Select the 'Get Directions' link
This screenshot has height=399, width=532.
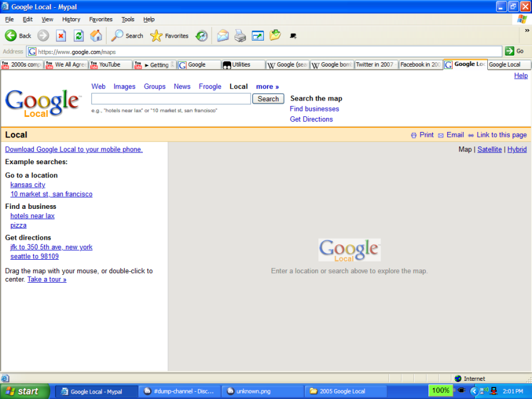click(311, 119)
